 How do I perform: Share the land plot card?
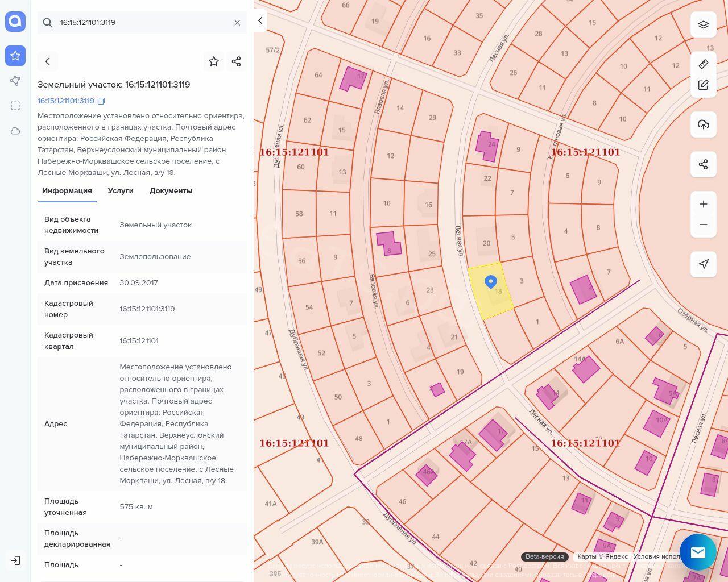237,61
